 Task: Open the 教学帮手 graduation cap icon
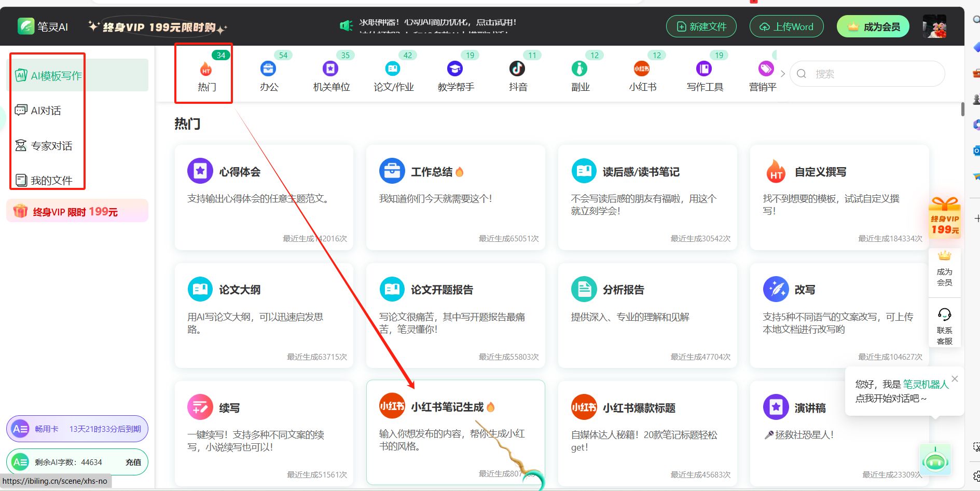point(455,69)
